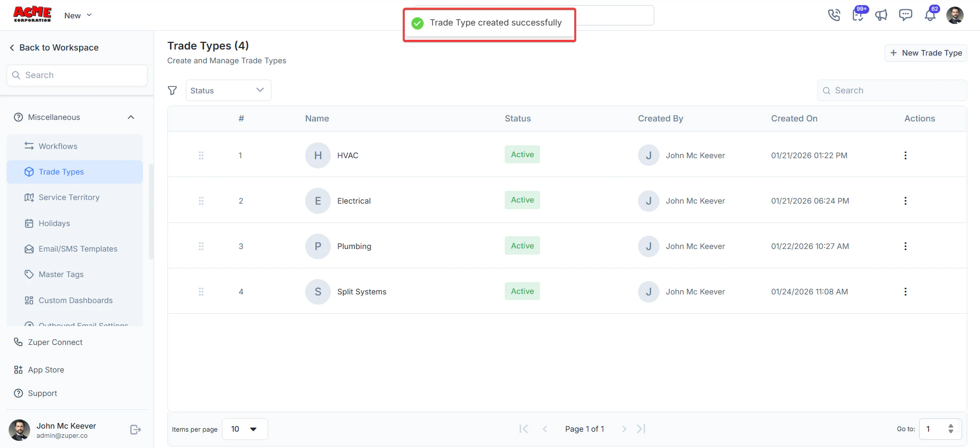This screenshot has width=980, height=448.
Task: Click Active status badge of Plumbing
Action: (522, 246)
